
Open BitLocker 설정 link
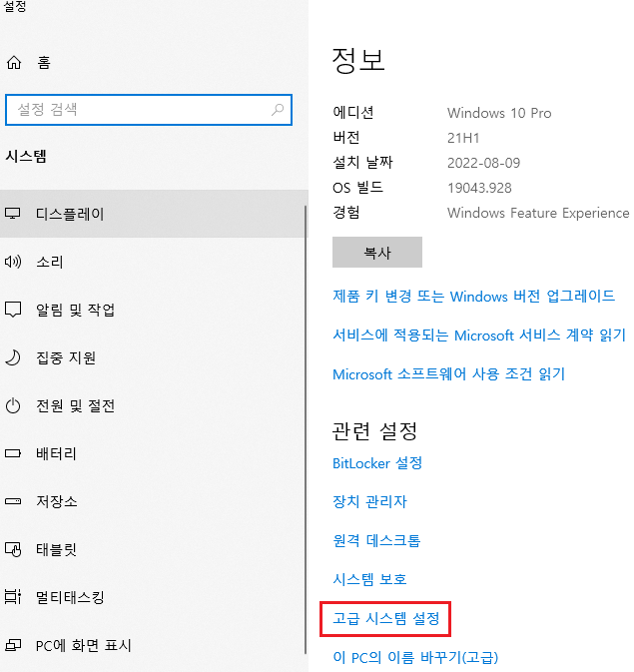[377, 463]
